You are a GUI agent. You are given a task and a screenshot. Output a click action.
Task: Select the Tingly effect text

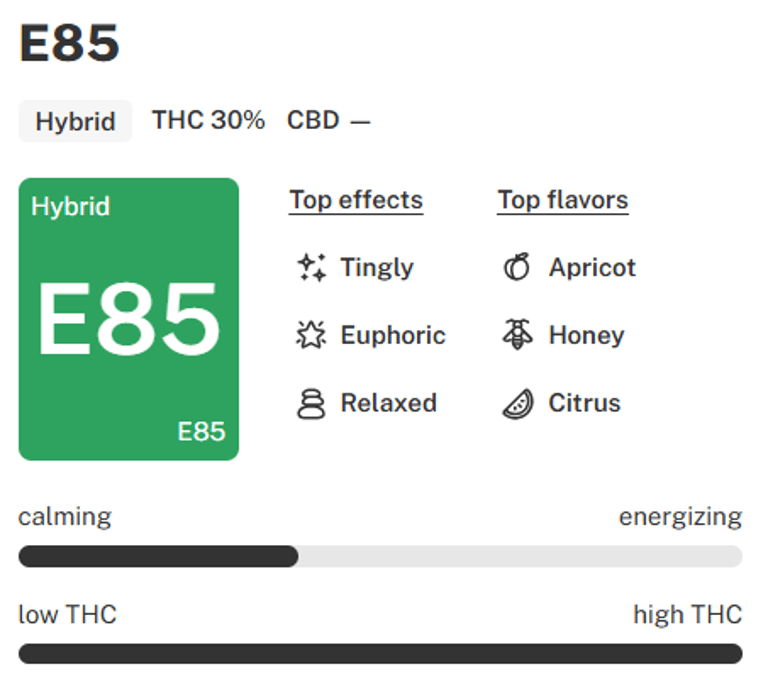click(377, 268)
